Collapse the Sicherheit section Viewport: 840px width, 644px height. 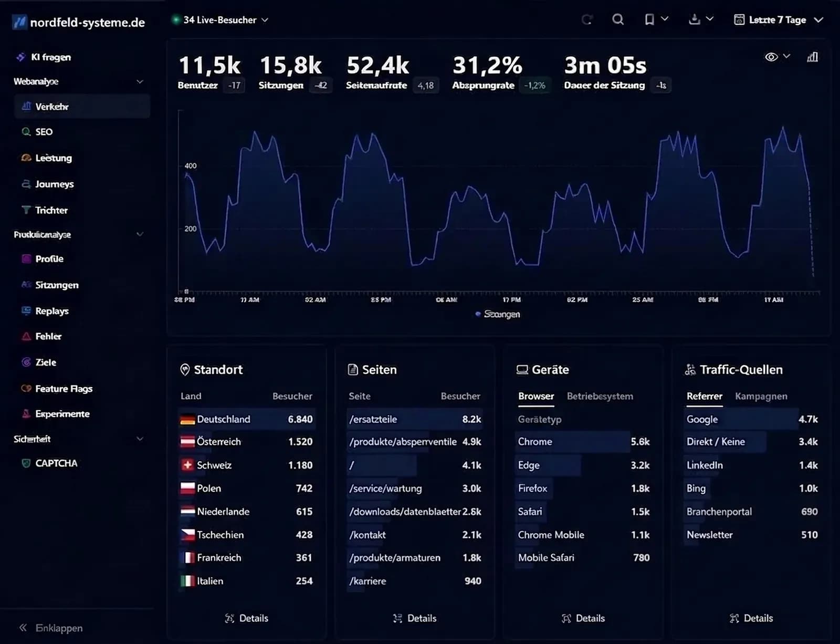click(x=140, y=439)
